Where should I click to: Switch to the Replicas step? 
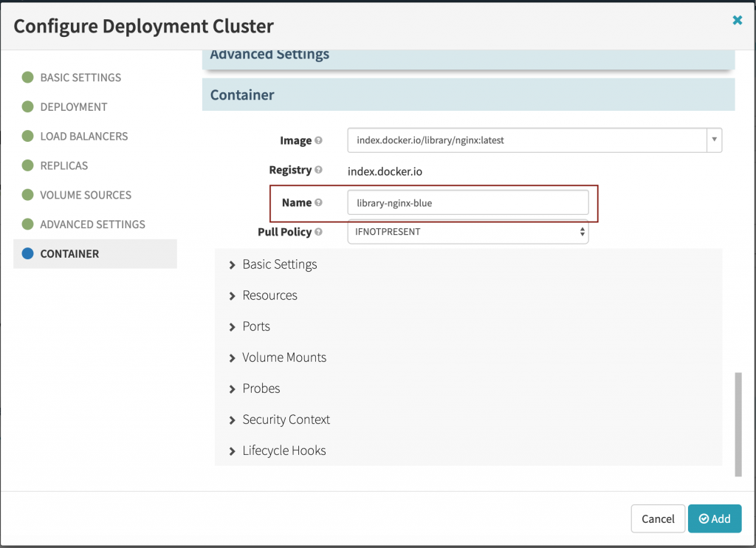point(63,165)
